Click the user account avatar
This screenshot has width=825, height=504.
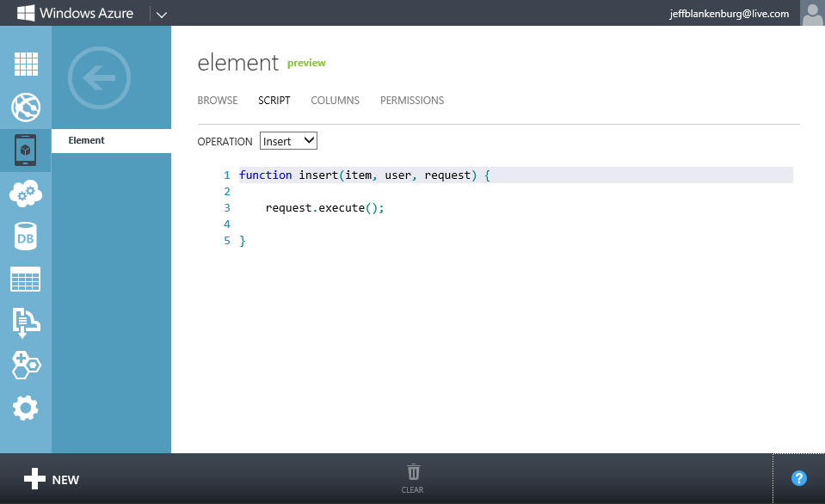(812, 13)
